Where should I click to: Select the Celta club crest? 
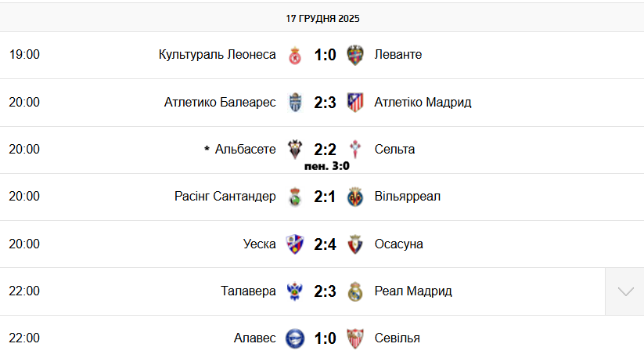[x=355, y=149]
